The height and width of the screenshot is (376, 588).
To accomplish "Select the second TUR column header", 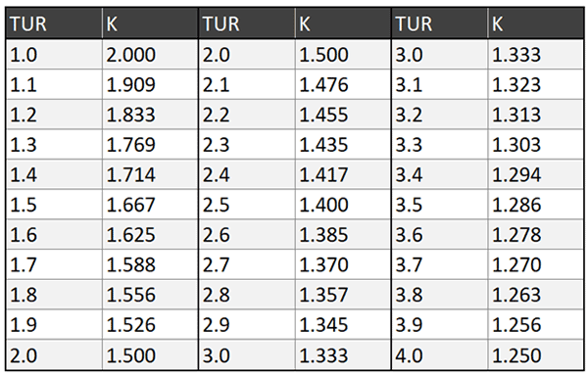I will pyautogui.click(x=247, y=23).
